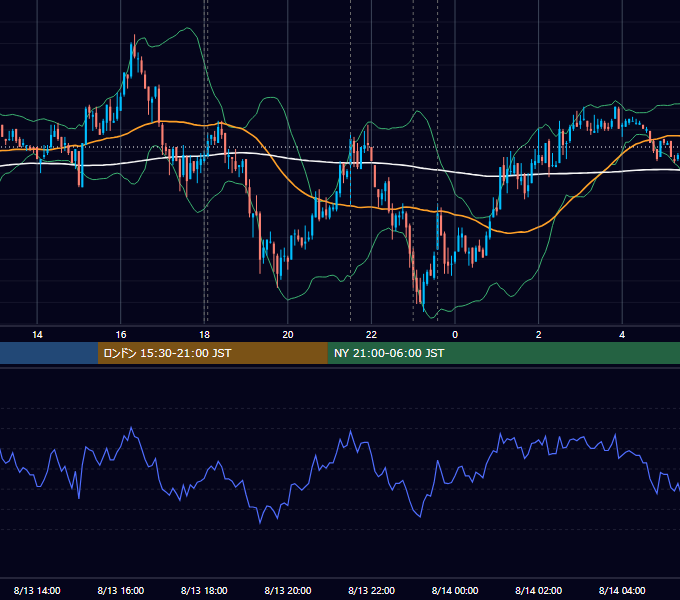The width and height of the screenshot is (680, 600).
Task: Click the 8/13 20:00 time label
Action: click(x=288, y=590)
